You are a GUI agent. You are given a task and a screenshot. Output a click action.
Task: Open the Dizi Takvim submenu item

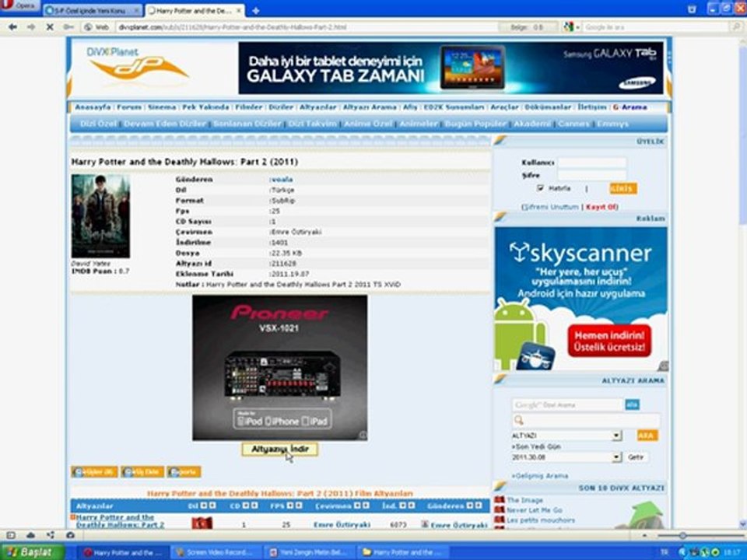click(x=312, y=124)
